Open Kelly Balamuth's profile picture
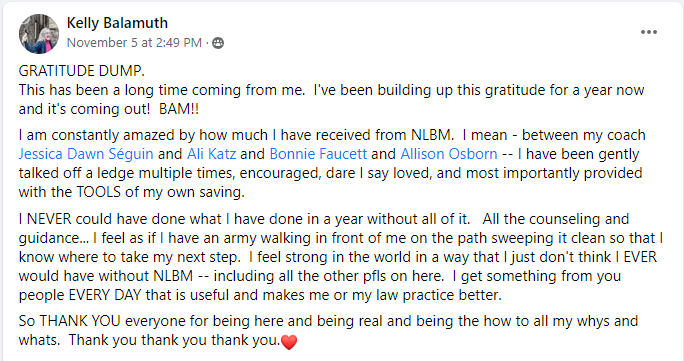684x361 pixels. pos(39,34)
